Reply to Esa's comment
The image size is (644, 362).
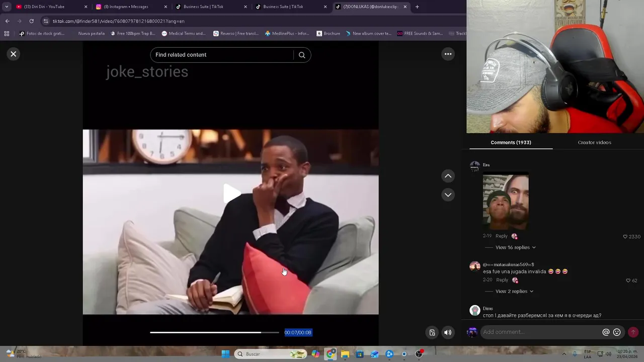point(502,236)
